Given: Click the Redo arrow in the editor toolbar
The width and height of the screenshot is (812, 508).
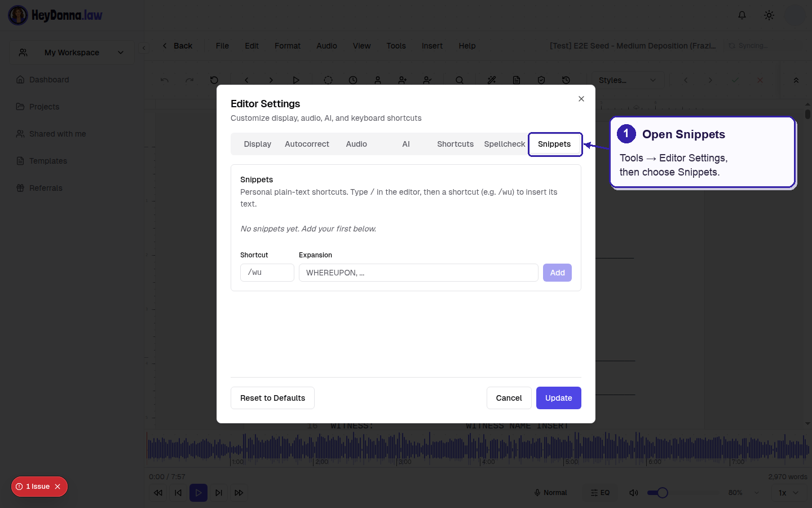Looking at the screenshot, I should 189,80.
